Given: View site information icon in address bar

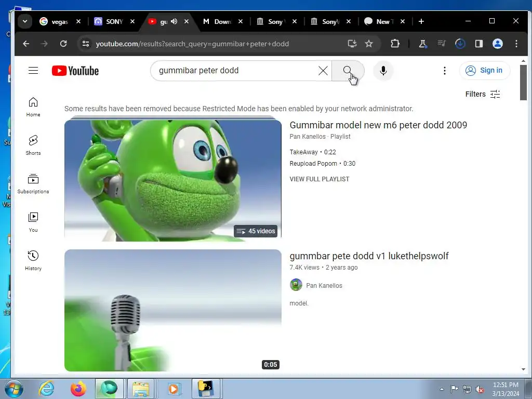Looking at the screenshot, I should 86,44.
